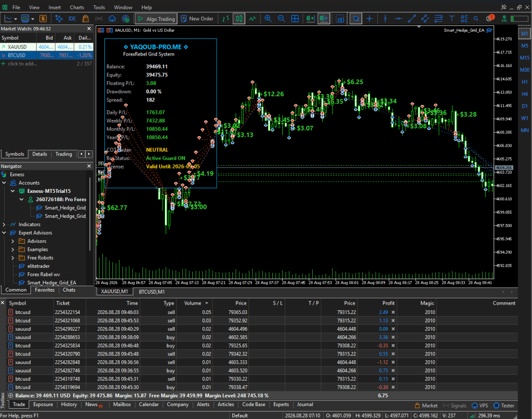The image size is (532, 419).
Task: Click the New Order button
Action: pos(197,19)
